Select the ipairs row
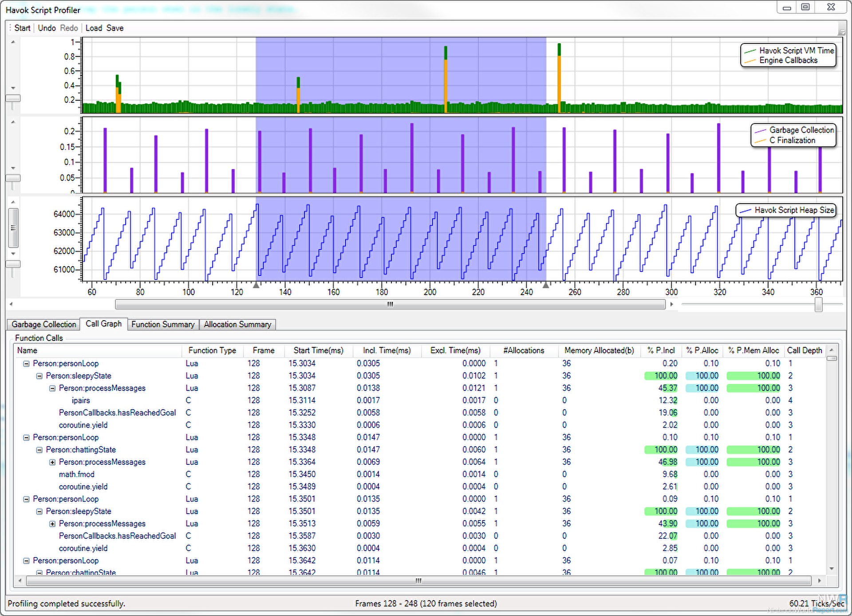Screen dimensions: 852x616 click(420, 400)
